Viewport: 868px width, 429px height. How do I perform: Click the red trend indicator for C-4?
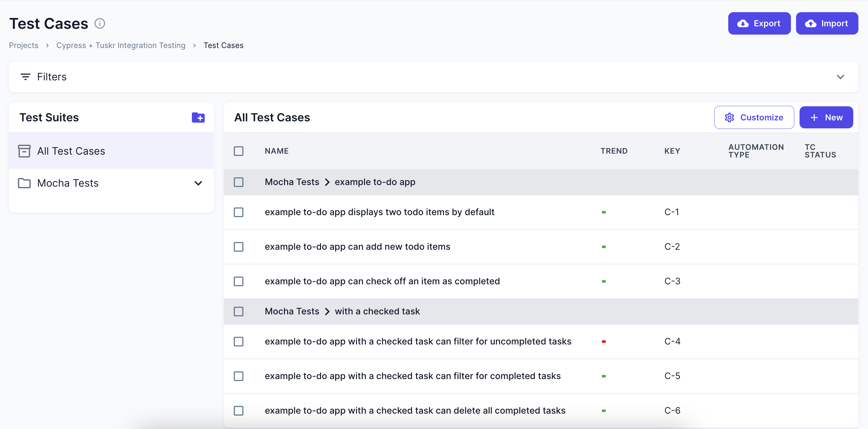coord(604,342)
